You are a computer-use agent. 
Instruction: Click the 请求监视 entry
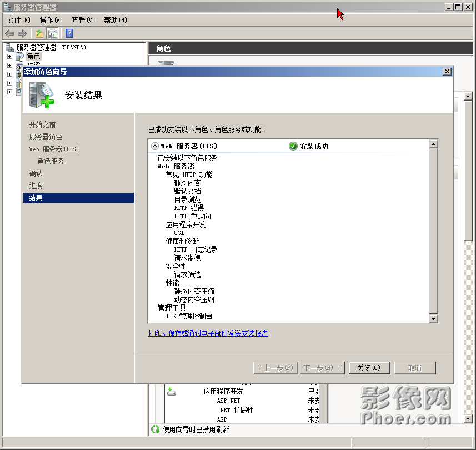pos(187,258)
